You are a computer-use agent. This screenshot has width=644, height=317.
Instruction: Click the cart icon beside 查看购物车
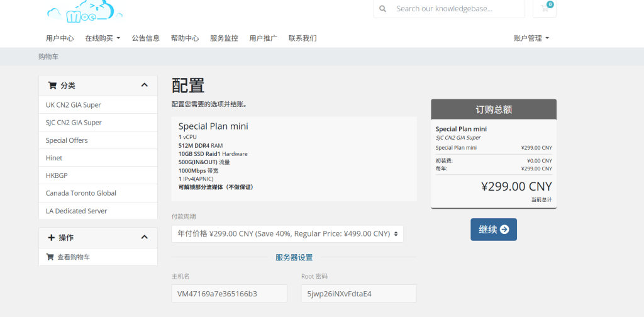click(50, 257)
